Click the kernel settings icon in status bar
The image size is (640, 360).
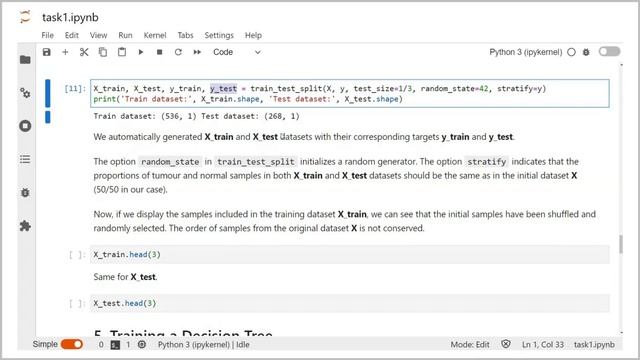tap(142, 344)
